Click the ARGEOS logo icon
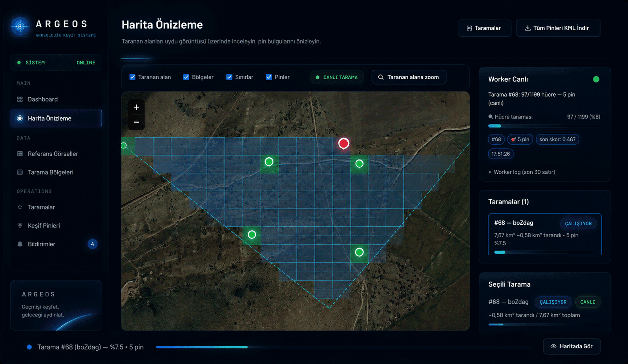 (x=20, y=27)
